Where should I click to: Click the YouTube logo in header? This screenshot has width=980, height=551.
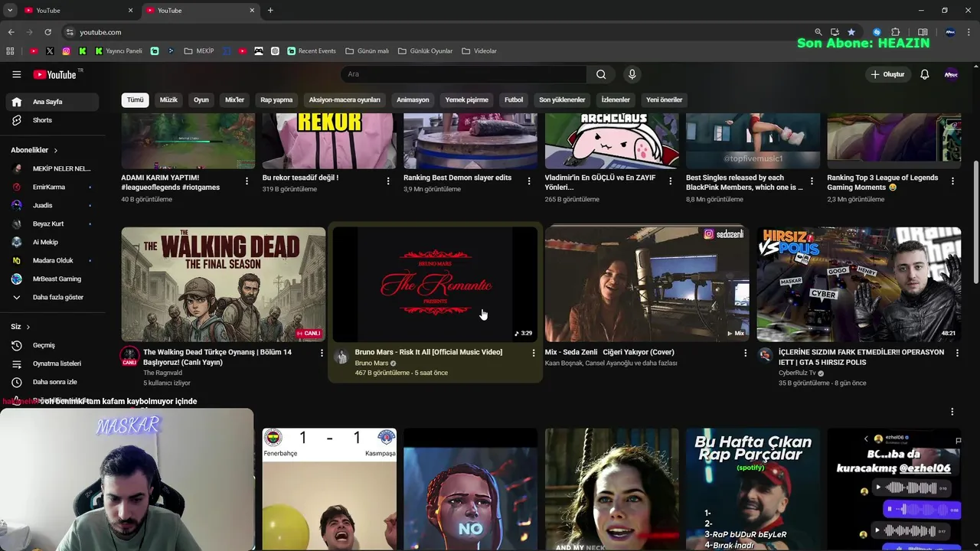pyautogui.click(x=54, y=74)
